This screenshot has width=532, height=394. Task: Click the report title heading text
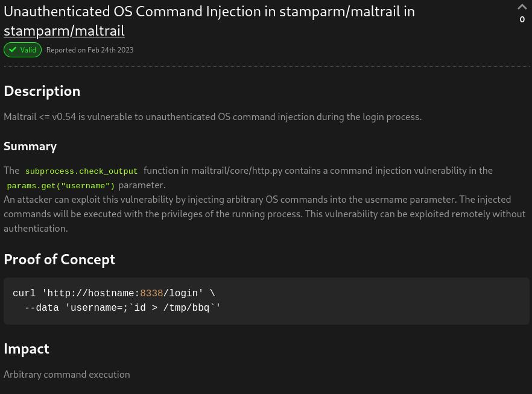tap(209, 21)
